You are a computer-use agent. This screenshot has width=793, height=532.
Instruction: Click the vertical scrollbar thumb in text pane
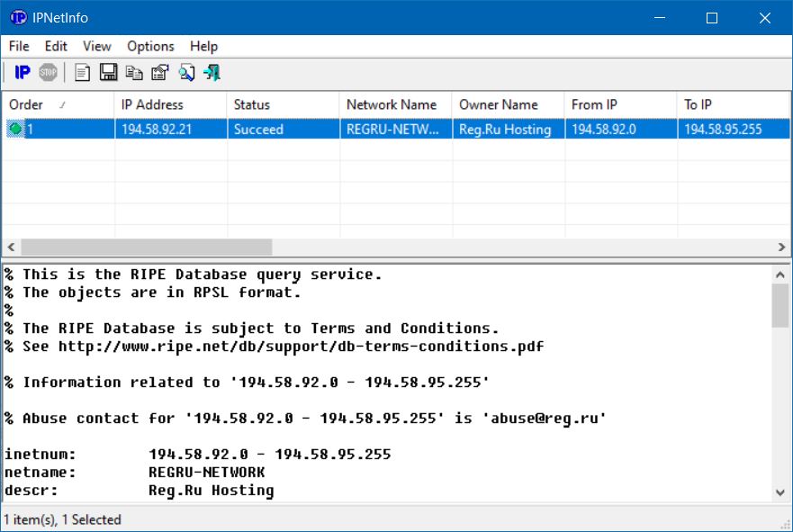point(780,305)
